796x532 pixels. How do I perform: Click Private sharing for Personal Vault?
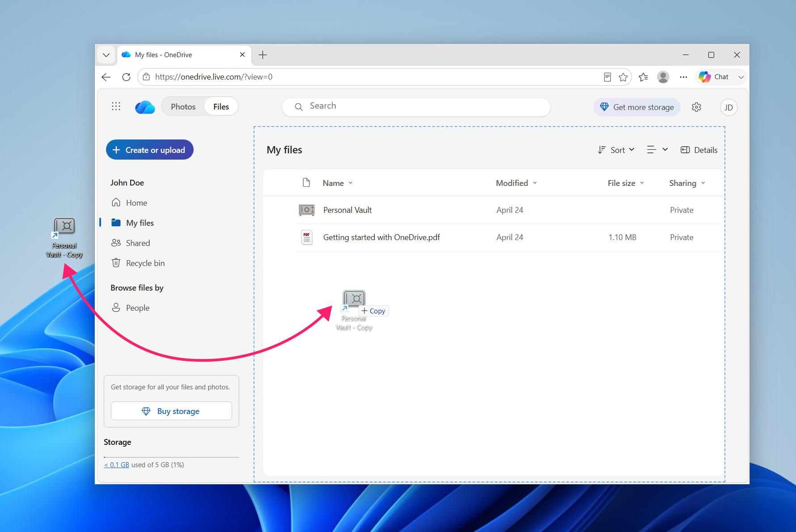(x=682, y=210)
